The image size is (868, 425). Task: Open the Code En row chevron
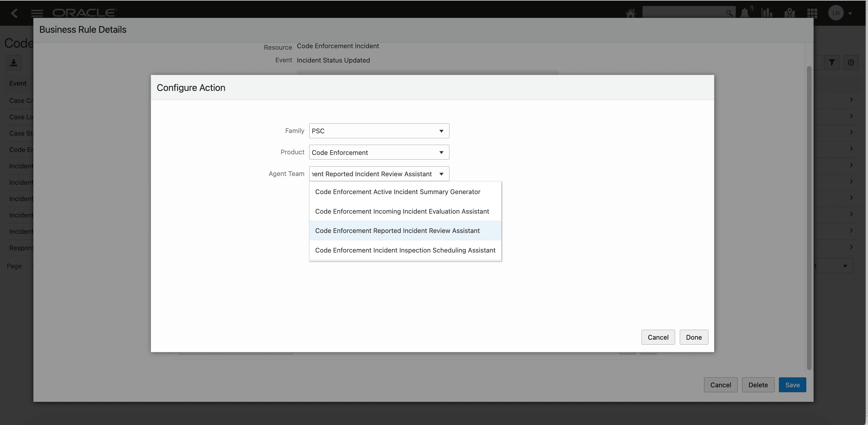[851, 148]
